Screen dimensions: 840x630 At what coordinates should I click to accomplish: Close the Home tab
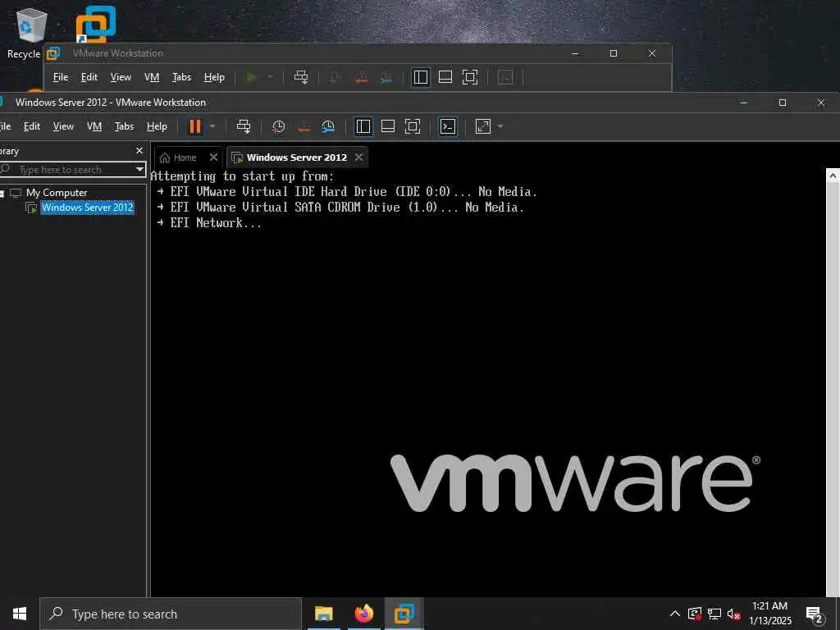pyautogui.click(x=213, y=157)
